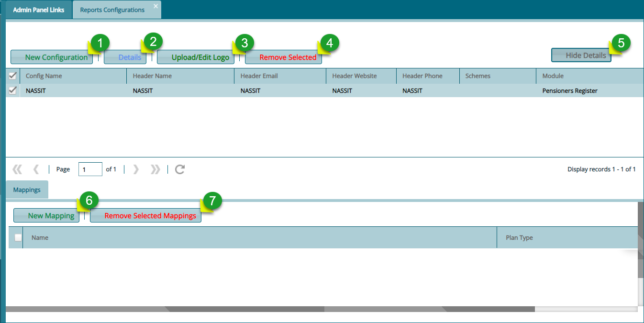Click the page number input field

click(x=90, y=169)
